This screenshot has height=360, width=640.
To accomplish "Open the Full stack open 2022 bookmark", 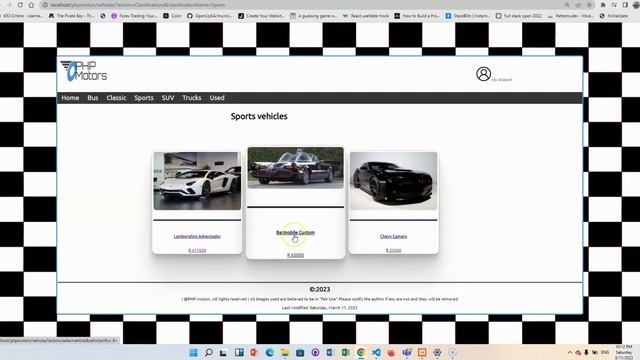I will tap(519, 16).
